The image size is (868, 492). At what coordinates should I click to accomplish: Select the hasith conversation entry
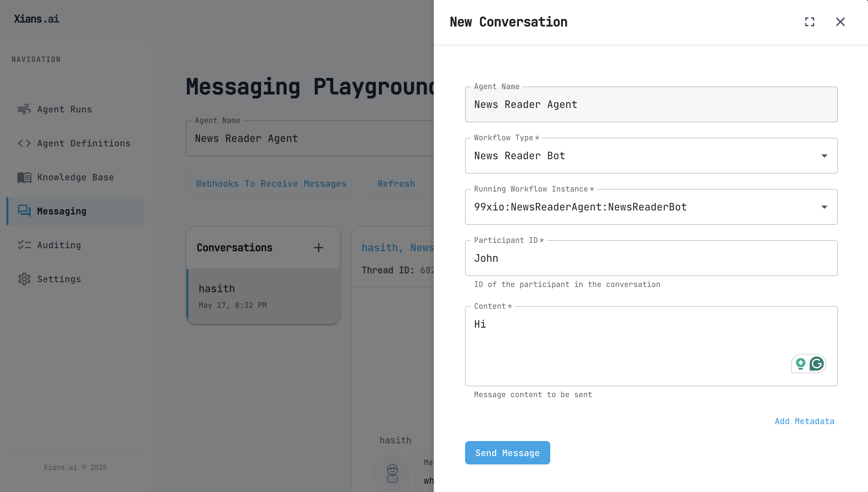[263, 296]
